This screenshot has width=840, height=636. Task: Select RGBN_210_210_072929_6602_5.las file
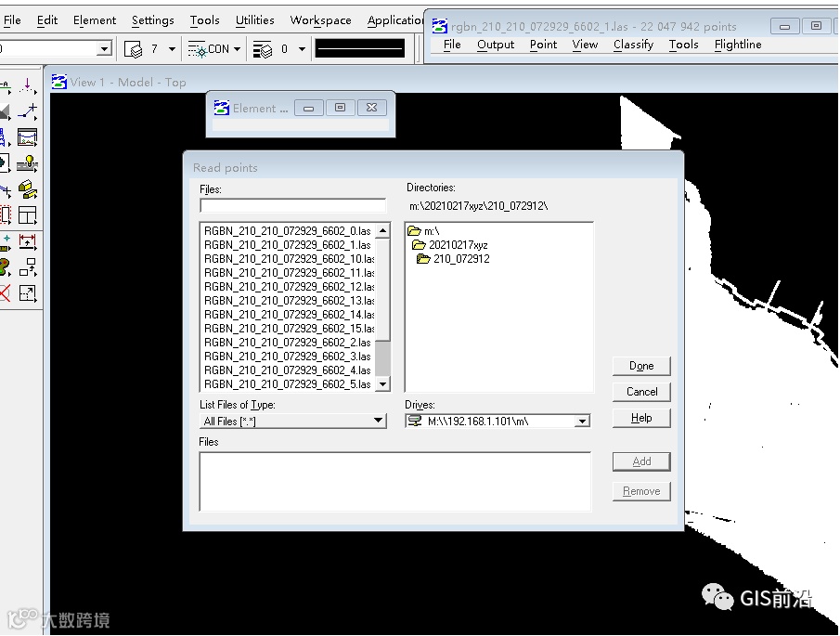pyautogui.click(x=288, y=384)
